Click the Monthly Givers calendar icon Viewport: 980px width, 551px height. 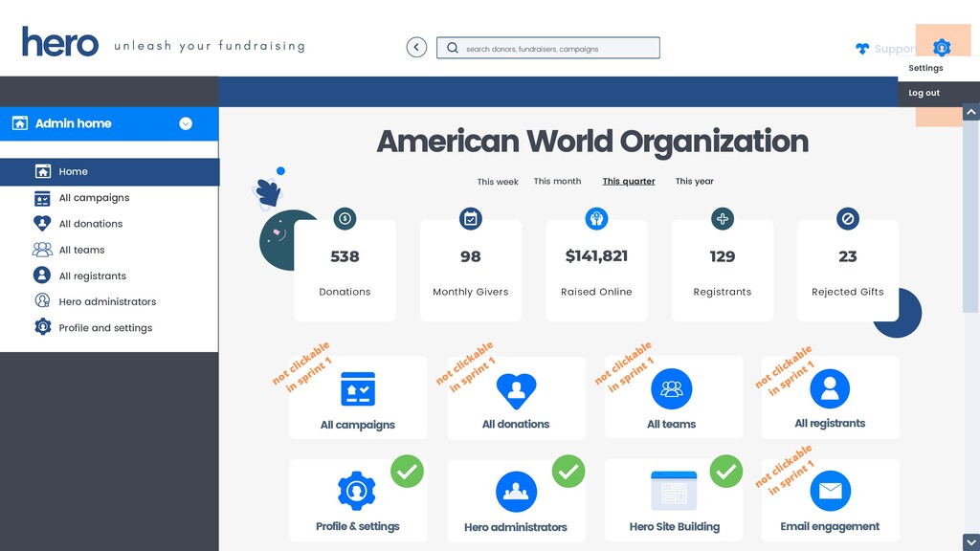471,219
